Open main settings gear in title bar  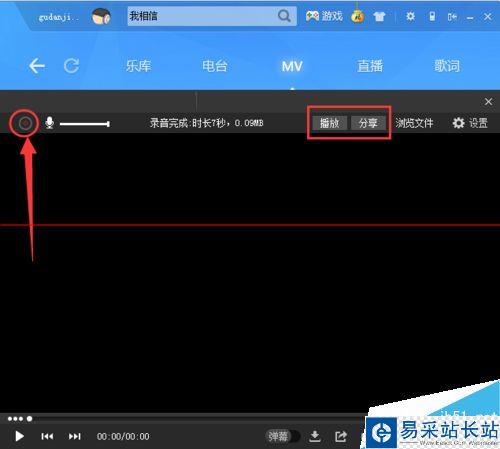tap(411, 16)
